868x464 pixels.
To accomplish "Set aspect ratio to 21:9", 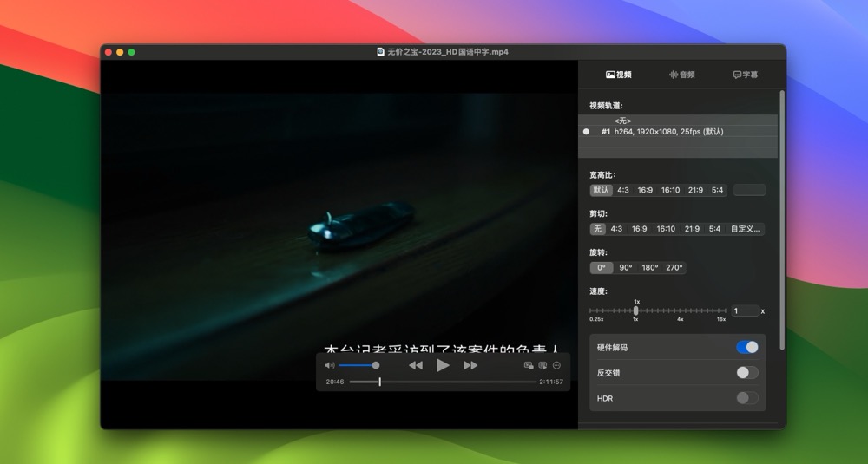I will (x=696, y=190).
